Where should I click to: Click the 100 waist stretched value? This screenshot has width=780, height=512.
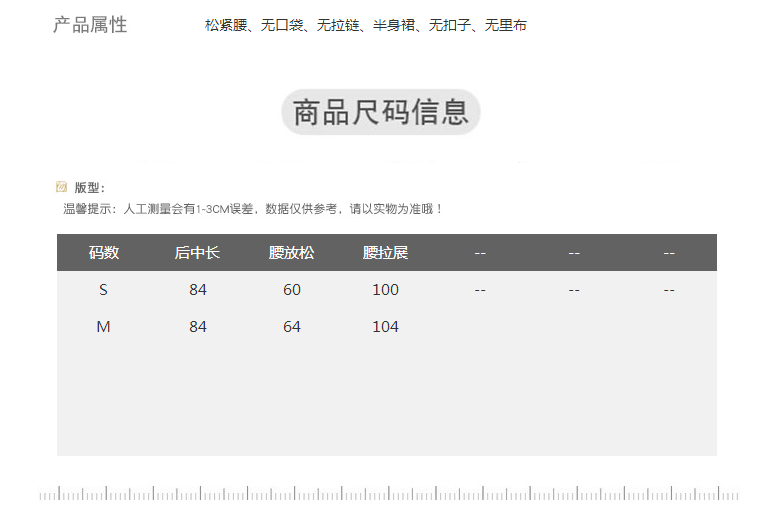click(x=386, y=290)
